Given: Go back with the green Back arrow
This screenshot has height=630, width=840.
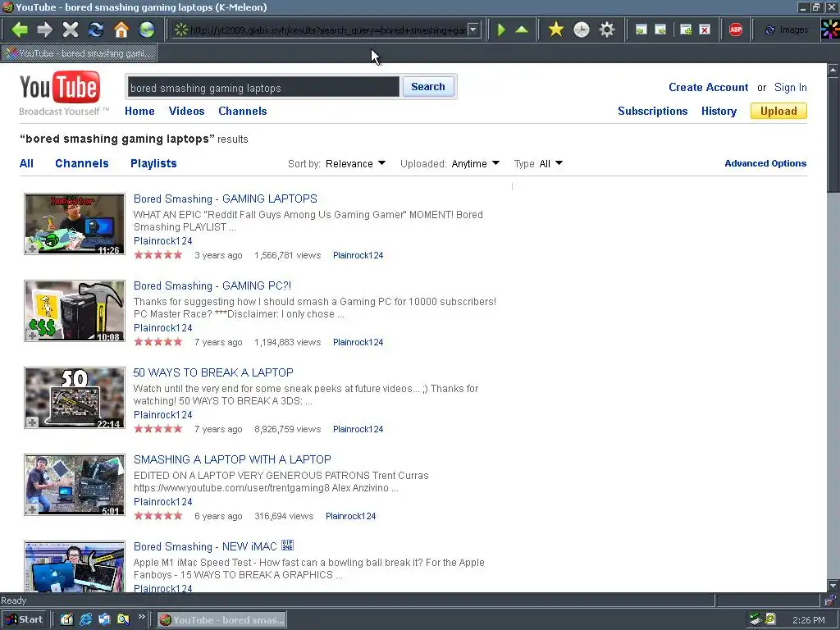Looking at the screenshot, I should pyautogui.click(x=20, y=30).
